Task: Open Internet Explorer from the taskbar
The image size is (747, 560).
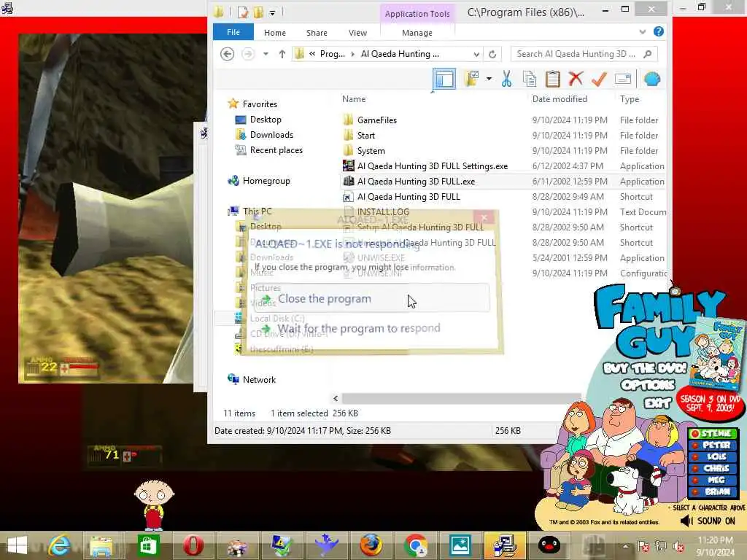Action: point(58,545)
